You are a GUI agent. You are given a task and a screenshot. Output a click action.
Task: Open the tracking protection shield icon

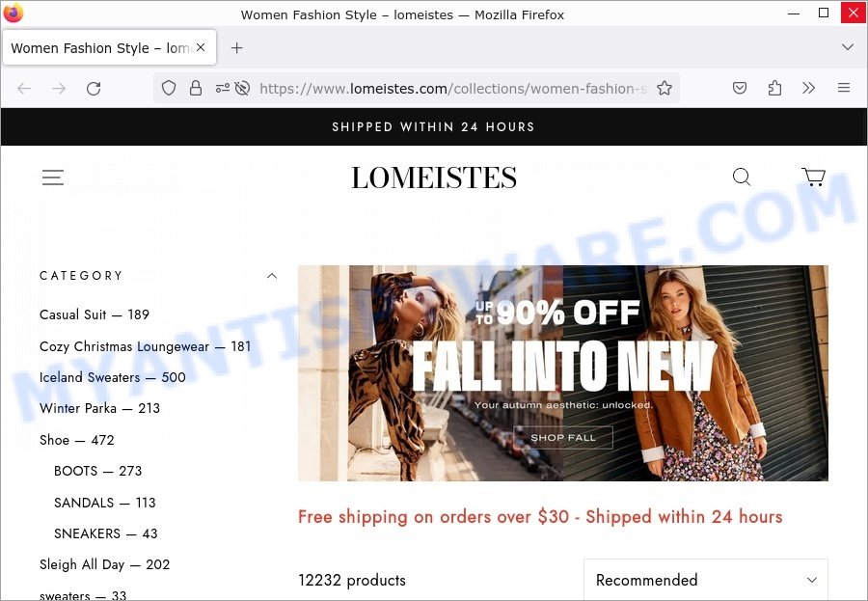(169, 88)
